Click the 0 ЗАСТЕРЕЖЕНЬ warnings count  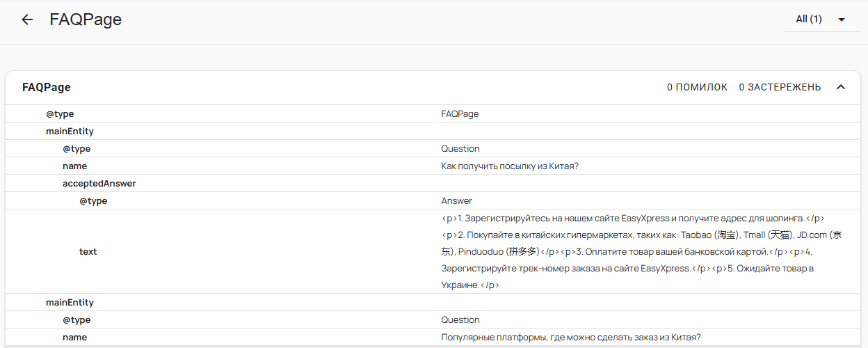pos(780,87)
